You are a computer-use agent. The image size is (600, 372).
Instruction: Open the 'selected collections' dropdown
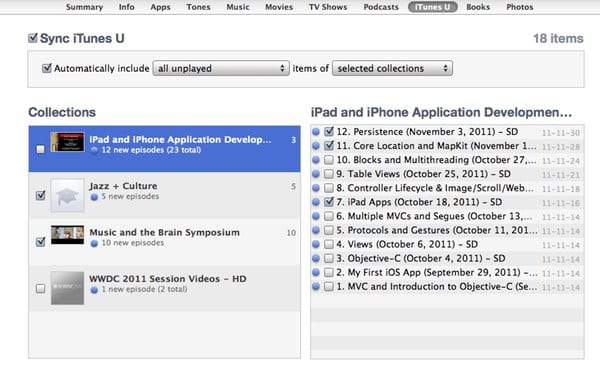point(392,69)
